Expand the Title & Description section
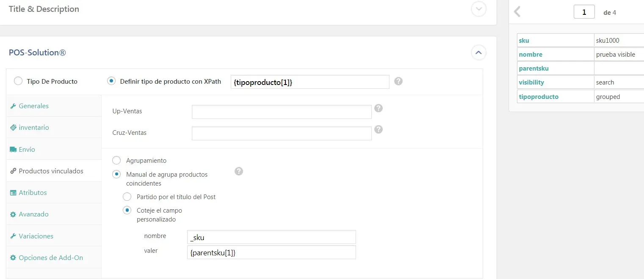Image resolution: width=644 pixels, height=279 pixels. tap(478, 9)
